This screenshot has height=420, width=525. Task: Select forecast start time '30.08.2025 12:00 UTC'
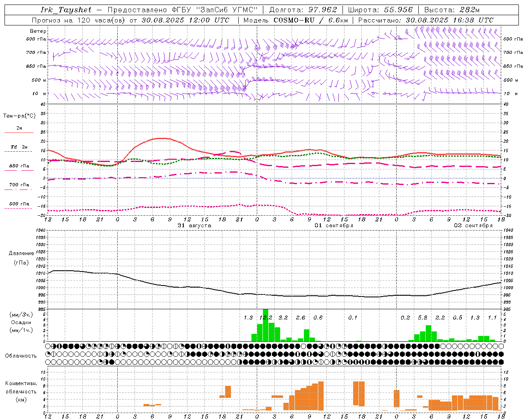click(185, 20)
